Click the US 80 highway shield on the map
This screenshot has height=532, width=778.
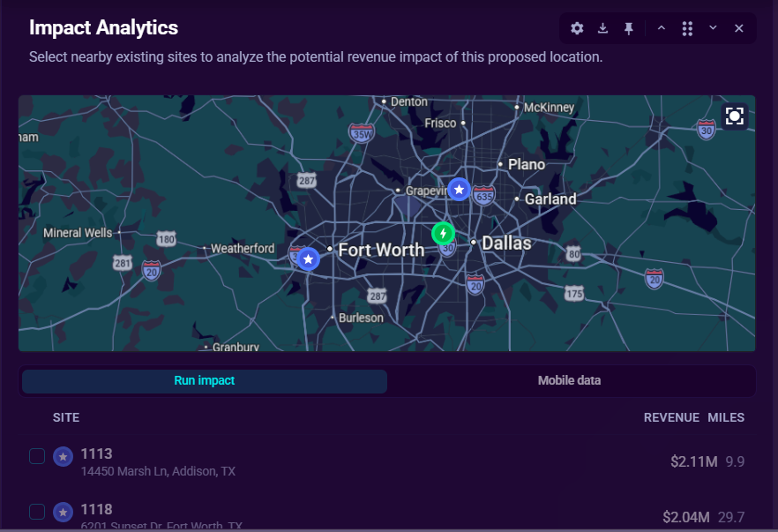(x=573, y=253)
